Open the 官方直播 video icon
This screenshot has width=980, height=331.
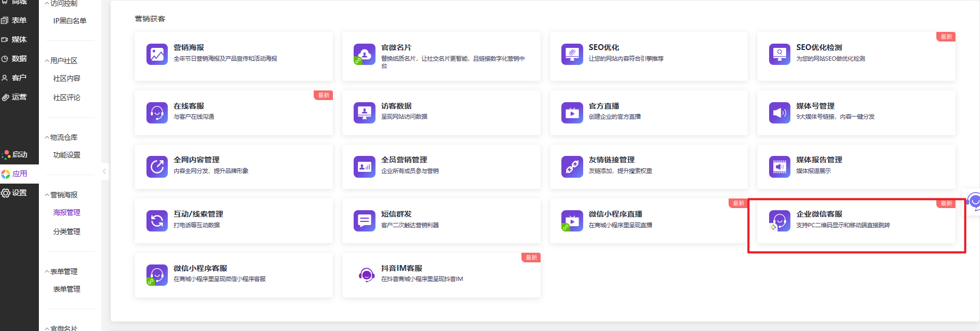(571, 113)
